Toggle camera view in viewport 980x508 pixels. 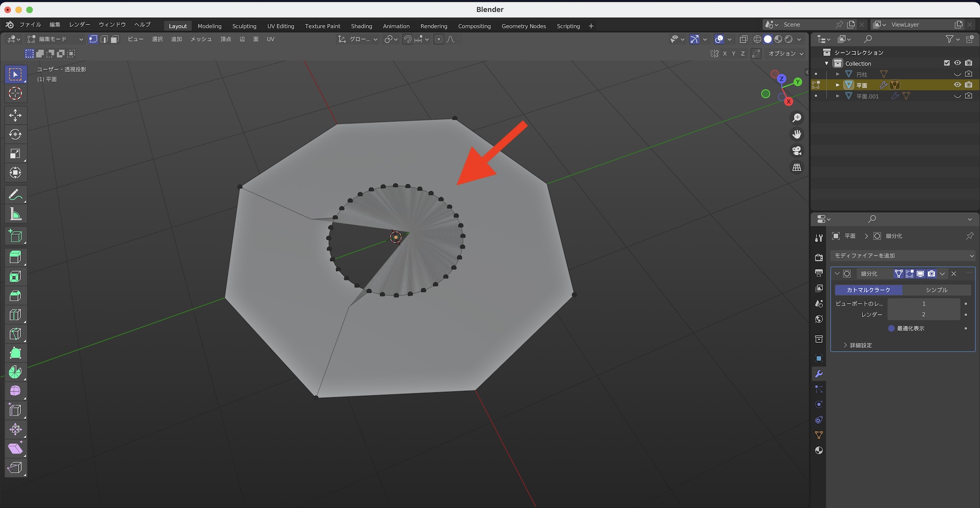(x=797, y=151)
